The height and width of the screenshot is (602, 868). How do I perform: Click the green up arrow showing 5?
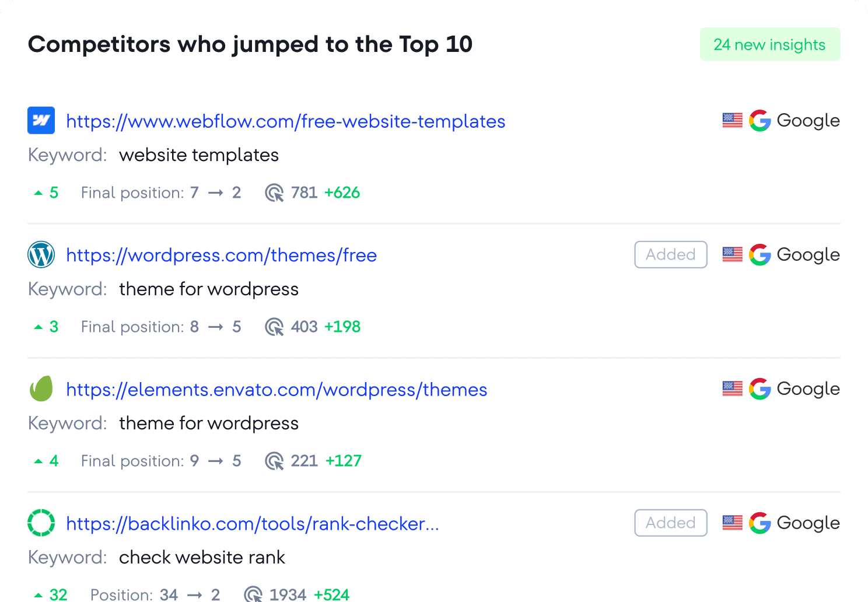pos(39,192)
